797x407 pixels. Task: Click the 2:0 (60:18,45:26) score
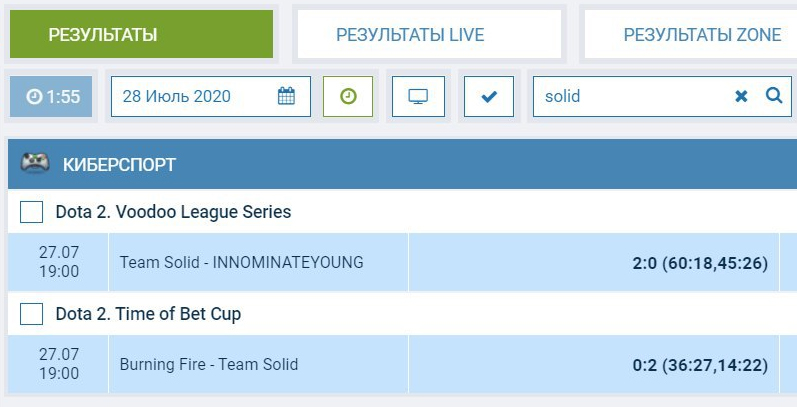coord(699,263)
